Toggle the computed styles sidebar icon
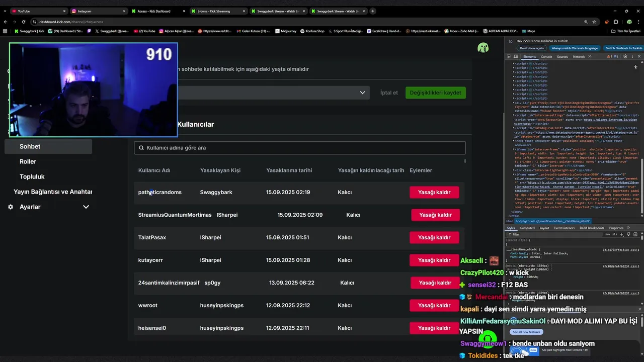This screenshot has width=644, height=362. click(635, 234)
